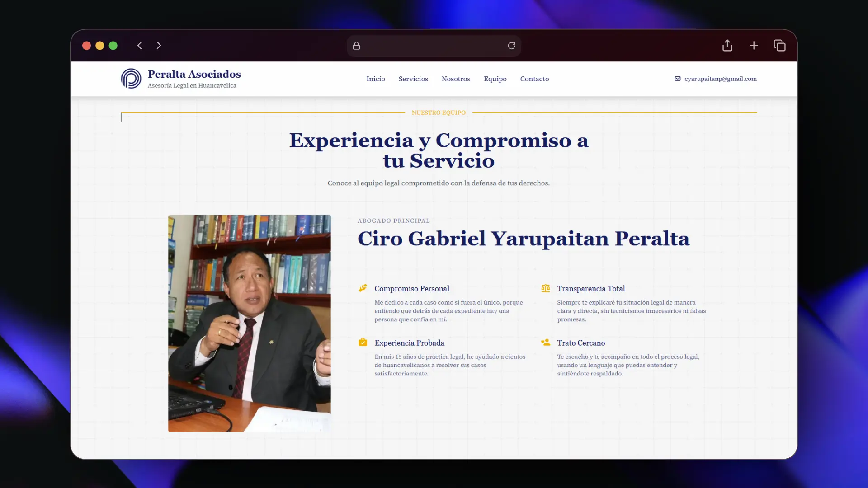Image resolution: width=868 pixels, height=488 pixels.
Task: Click the scales icon next to Transparencia Total
Action: coord(546,288)
